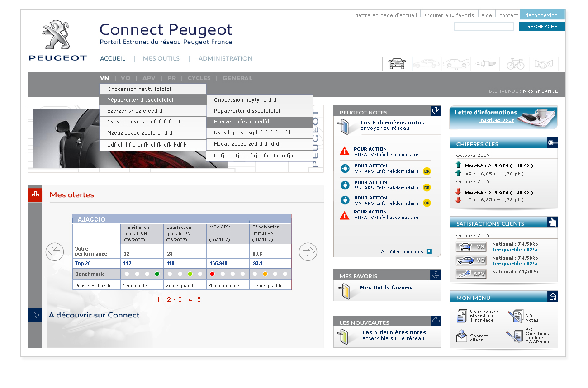The width and height of the screenshot is (588, 388).
Task: Go to alert page 5
Action: coord(199,299)
